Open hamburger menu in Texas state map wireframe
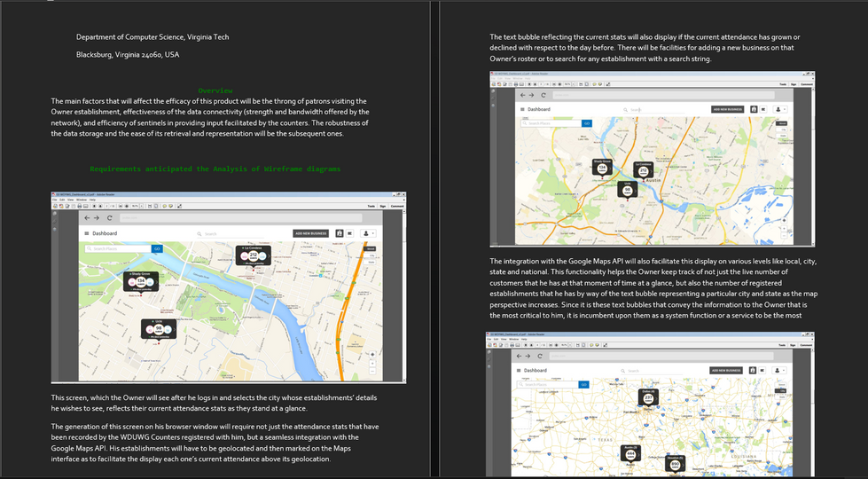The width and height of the screenshot is (868, 479). coord(519,371)
